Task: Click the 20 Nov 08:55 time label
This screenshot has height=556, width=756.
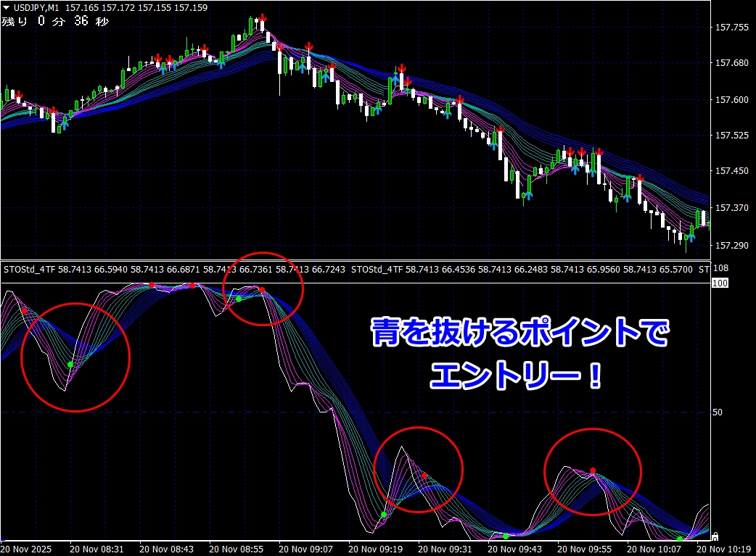Action: pyautogui.click(x=237, y=549)
